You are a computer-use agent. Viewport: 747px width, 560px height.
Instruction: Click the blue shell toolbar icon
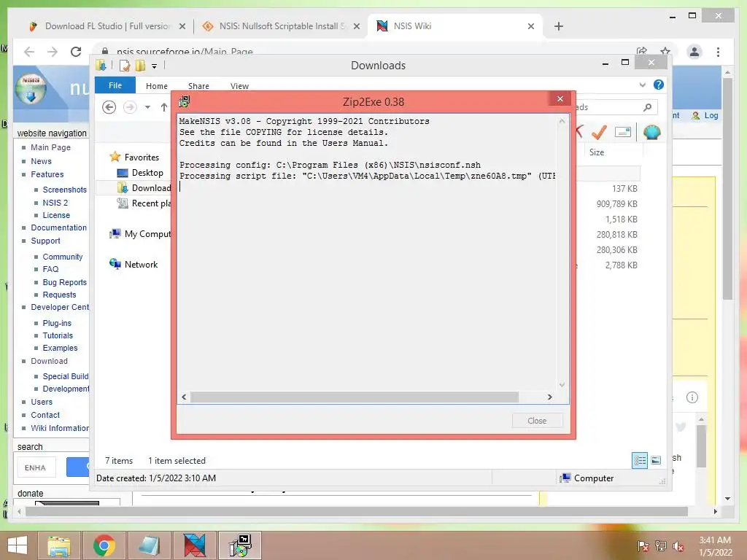pos(651,132)
